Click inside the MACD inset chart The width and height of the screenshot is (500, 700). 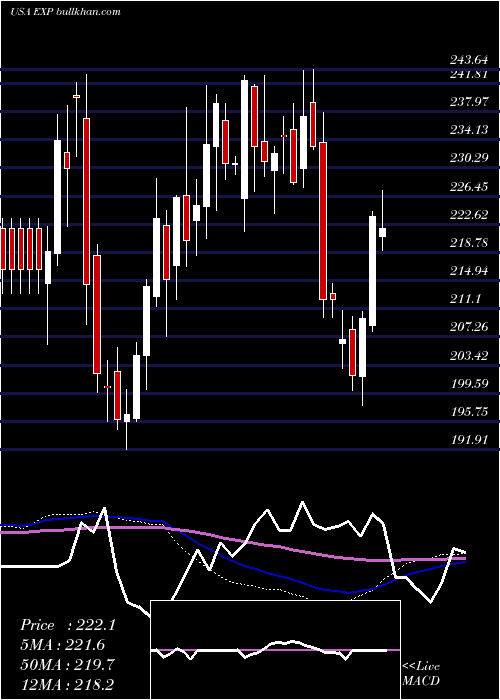click(275, 650)
